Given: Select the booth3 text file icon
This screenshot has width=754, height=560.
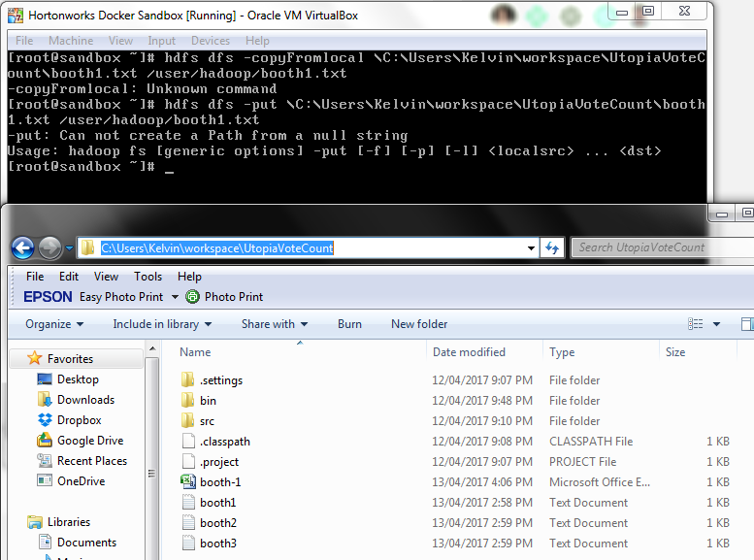Looking at the screenshot, I should [x=188, y=543].
